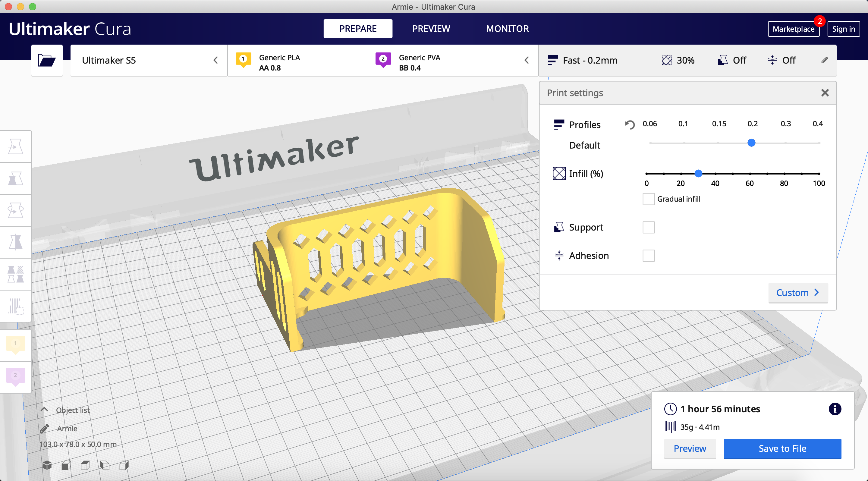Viewport: 868px width, 481px height.
Task: Click the Sign in button
Action: coord(843,29)
